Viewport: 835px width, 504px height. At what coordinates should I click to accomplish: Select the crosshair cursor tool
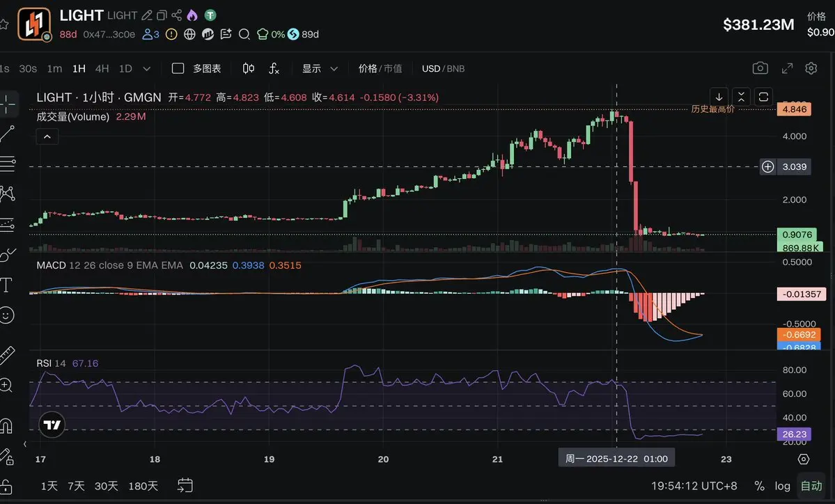pyautogui.click(x=8, y=104)
